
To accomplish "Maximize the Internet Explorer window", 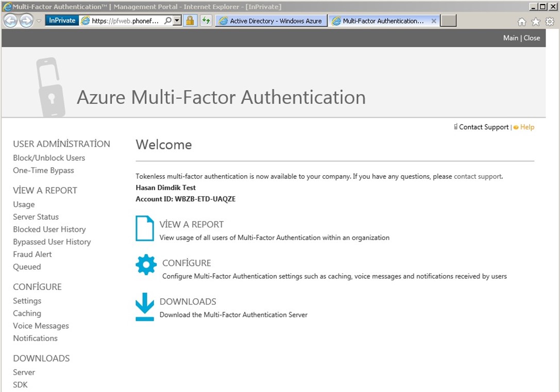I will coord(542,6).
